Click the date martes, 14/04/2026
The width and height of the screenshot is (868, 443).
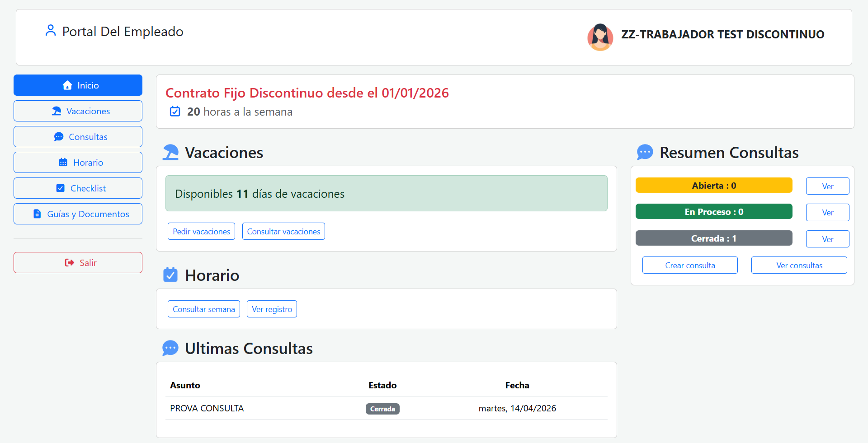(517, 408)
